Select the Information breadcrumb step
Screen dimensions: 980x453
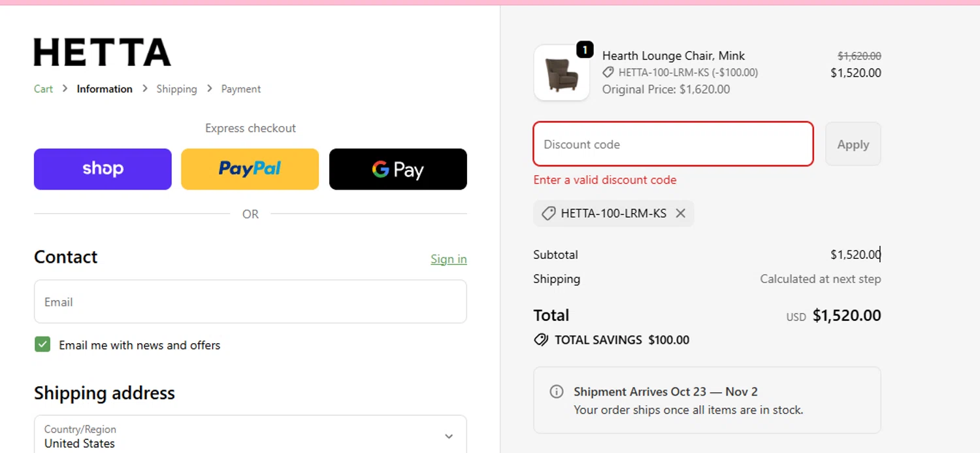pos(105,89)
